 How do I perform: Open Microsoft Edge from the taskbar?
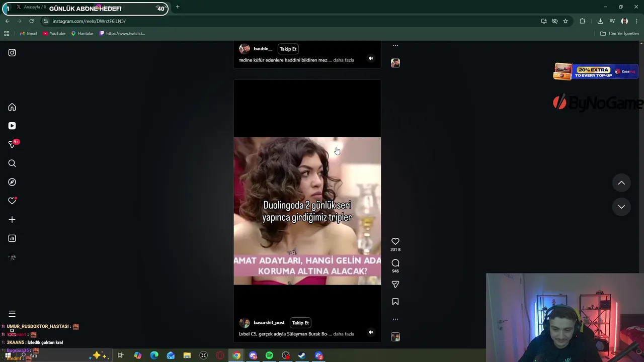point(154,355)
